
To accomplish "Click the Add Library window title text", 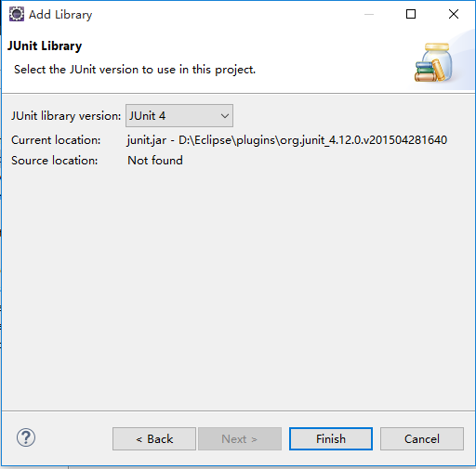I will 60,15.
